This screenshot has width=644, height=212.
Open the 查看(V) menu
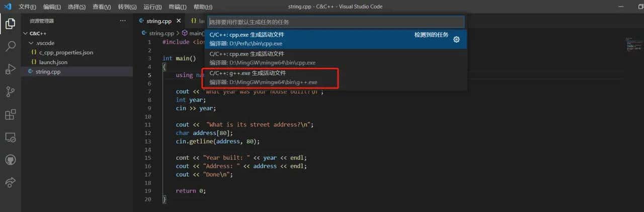point(102,7)
